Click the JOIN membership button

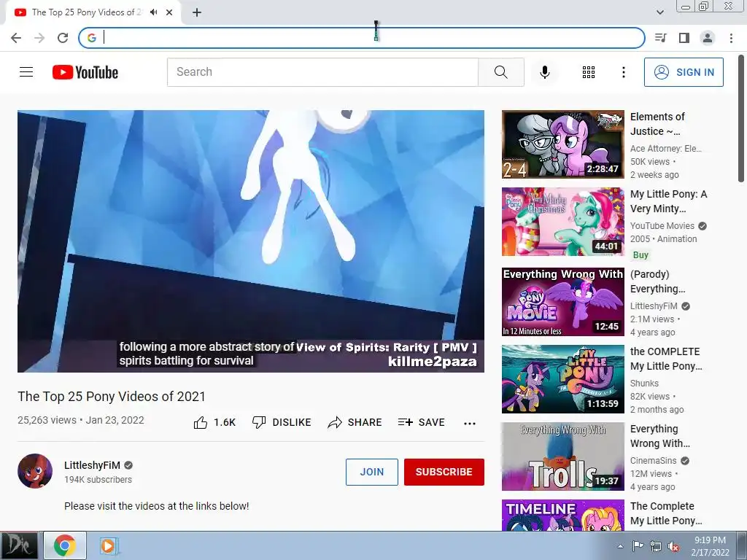coord(371,472)
